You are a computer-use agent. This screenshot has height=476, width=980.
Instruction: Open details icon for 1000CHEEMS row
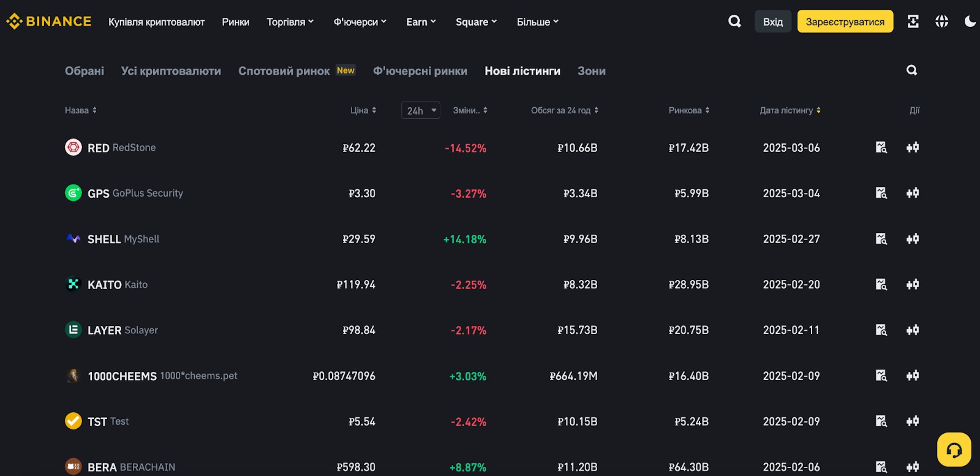pyautogui.click(x=881, y=376)
